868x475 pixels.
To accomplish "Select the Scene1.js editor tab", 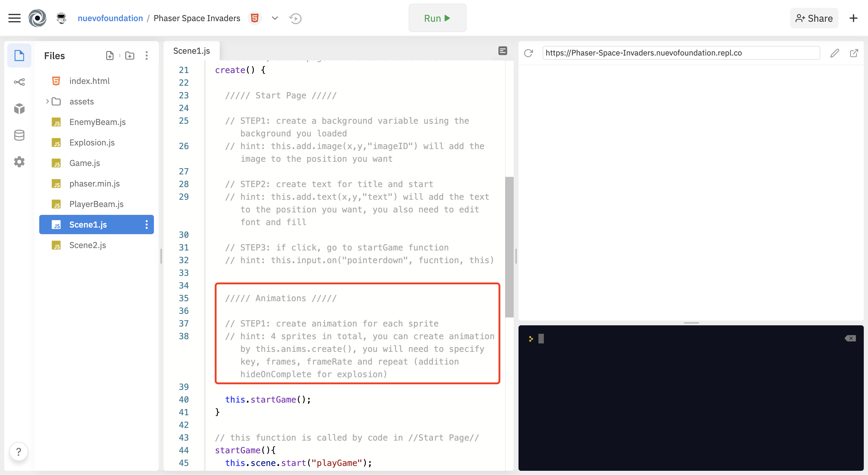I will 191,51.
